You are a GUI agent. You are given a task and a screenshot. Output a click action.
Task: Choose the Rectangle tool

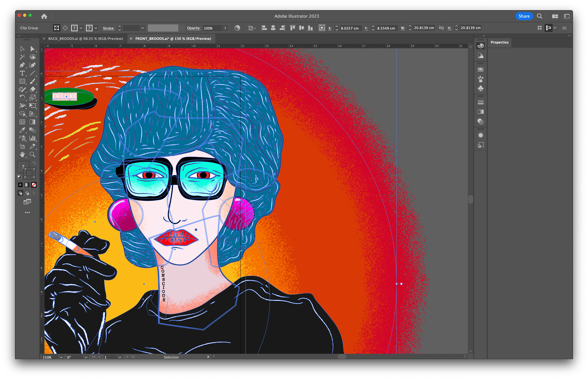(22, 81)
